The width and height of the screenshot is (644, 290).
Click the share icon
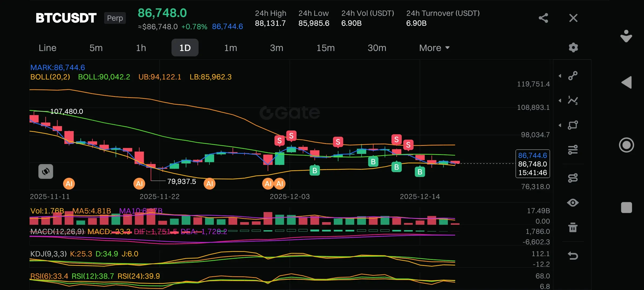(x=543, y=18)
